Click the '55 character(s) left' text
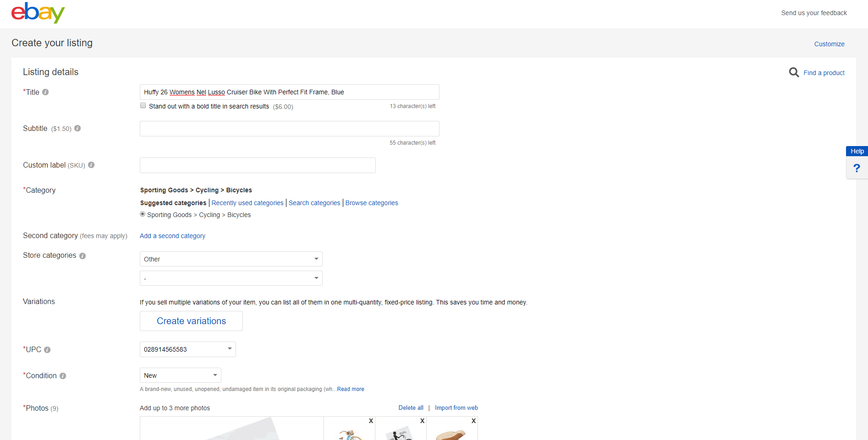Screen dimensions: 868x440 pyautogui.click(x=412, y=143)
